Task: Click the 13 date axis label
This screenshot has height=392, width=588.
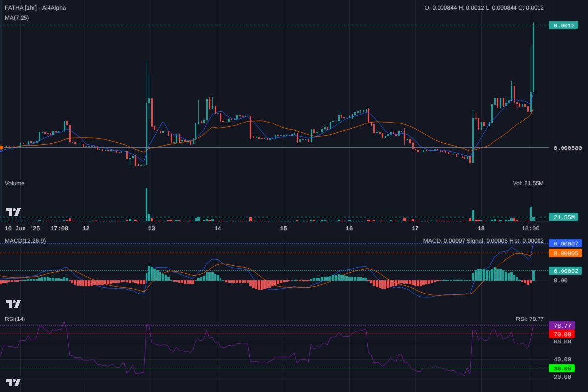Action: 151,228
